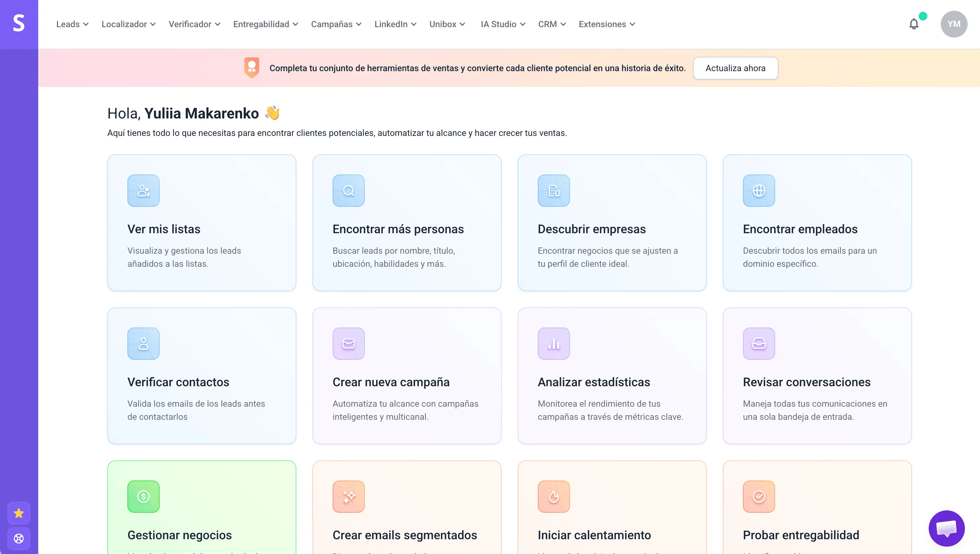Click the Actualiza ahora button
Image resolution: width=980 pixels, height=554 pixels.
(x=735, y=68)
